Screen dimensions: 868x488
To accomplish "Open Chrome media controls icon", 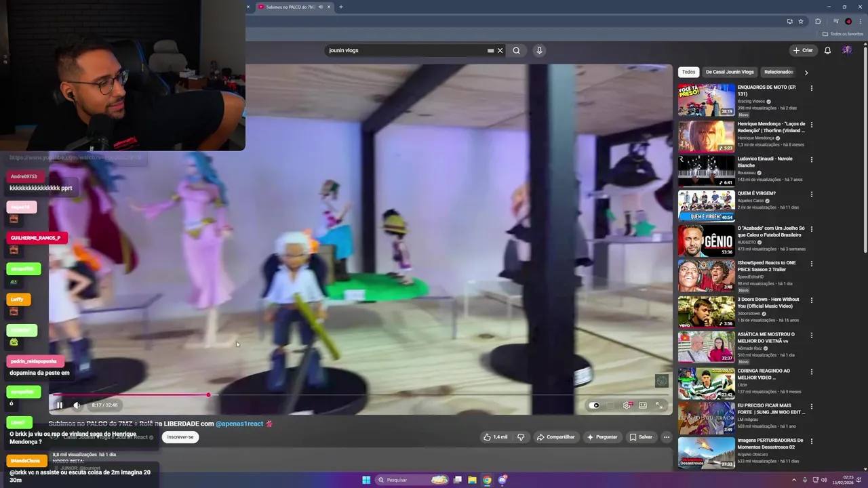I will click(835, 21).
